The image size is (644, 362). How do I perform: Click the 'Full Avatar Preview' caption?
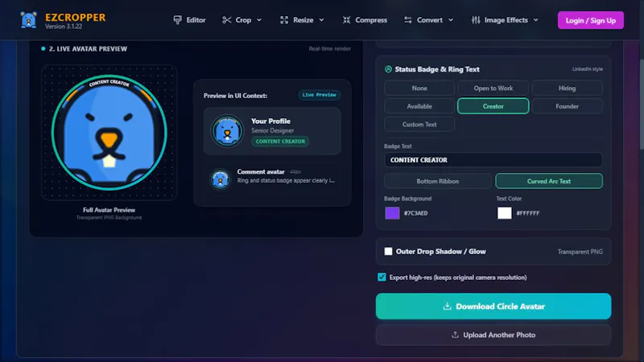tap(109, 210)
